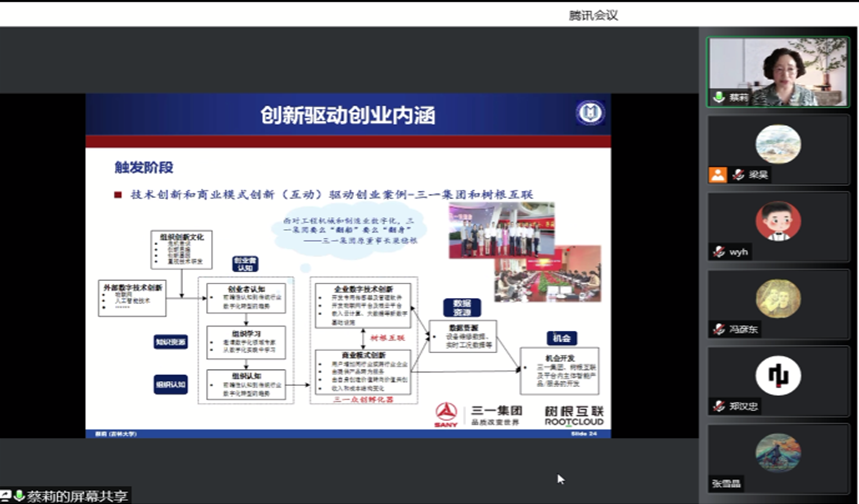Viewport: 859px width, 504px height.
Task: Select 冯葆东's round avatar
Action: (x=778, y=298)
